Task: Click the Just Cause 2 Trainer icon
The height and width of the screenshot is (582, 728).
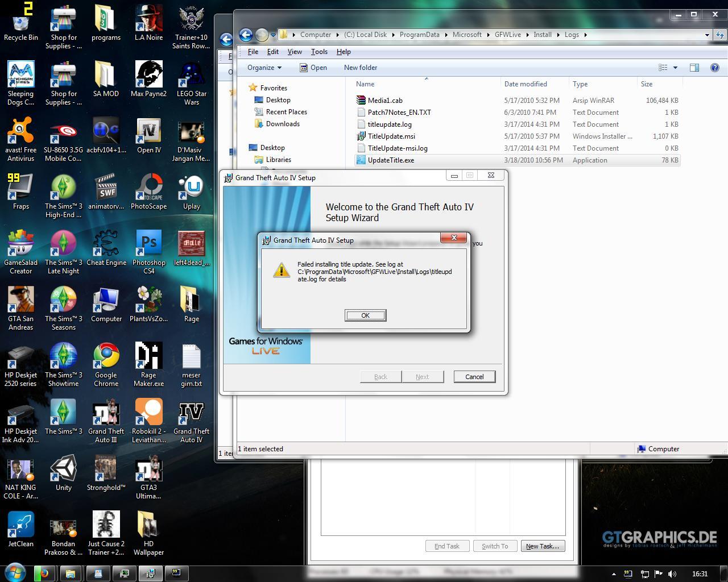Action: pos(106,533)
